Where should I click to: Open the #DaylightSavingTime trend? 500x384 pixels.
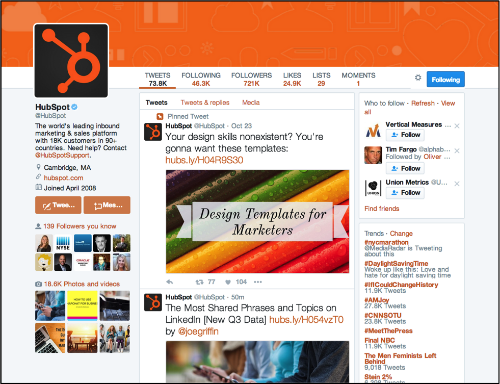pyautogui.click(x=396, y=263)
